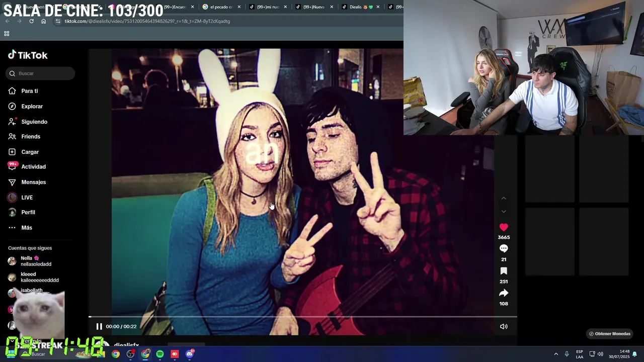This screenshot has width=644, height=362.
Task: Click the microphone tray icon
Action: pyautogui.click(x=567, y=354)
